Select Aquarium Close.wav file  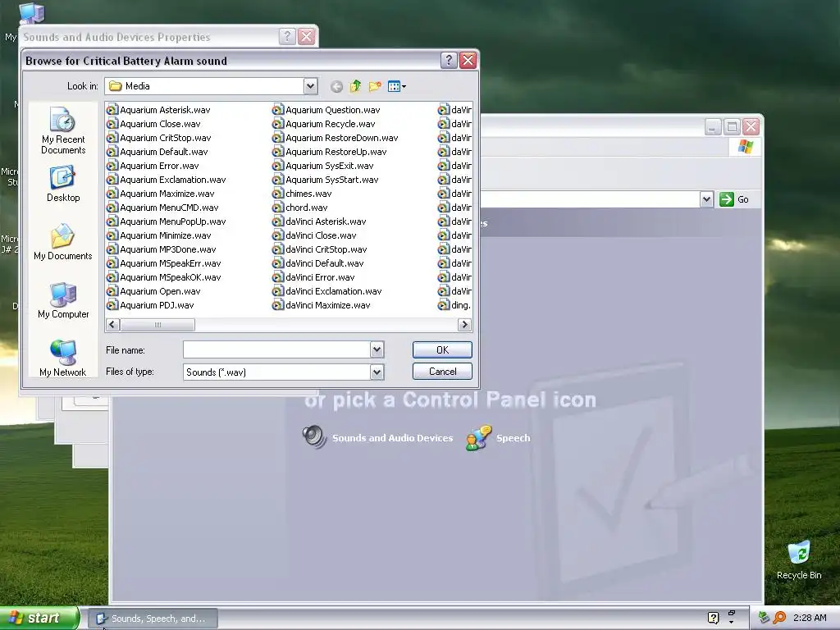(x=153, y=124)
